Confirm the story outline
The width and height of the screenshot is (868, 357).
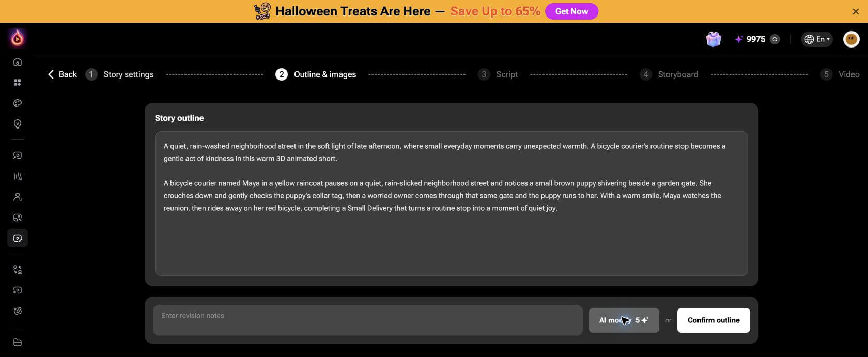[x=714, y=320]
